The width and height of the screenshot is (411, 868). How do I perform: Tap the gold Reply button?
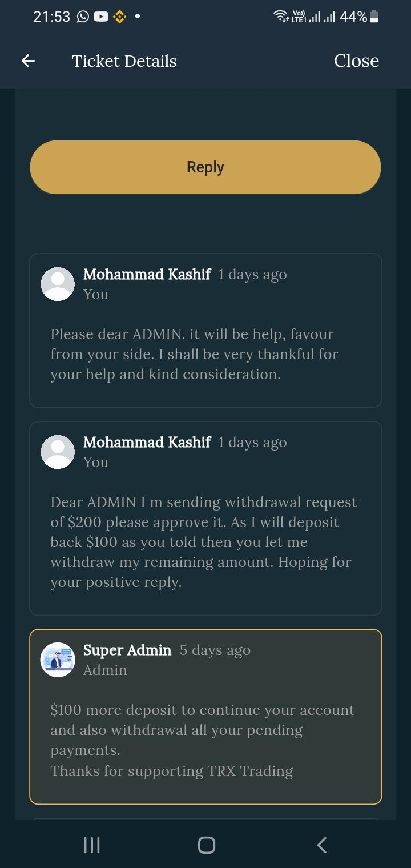pos(205,167)
